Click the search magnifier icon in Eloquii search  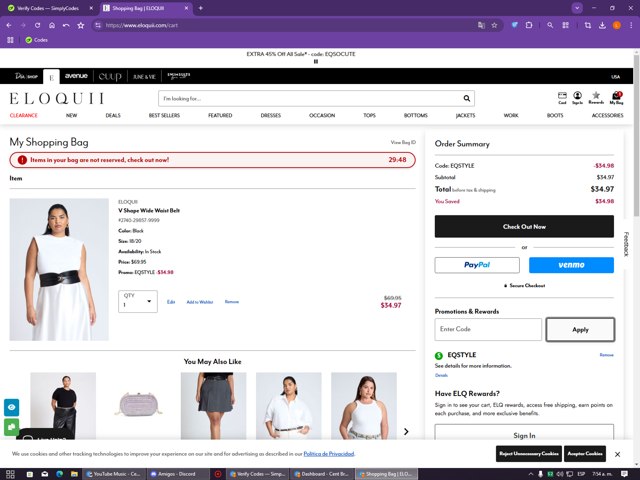(x=467, y=98)
